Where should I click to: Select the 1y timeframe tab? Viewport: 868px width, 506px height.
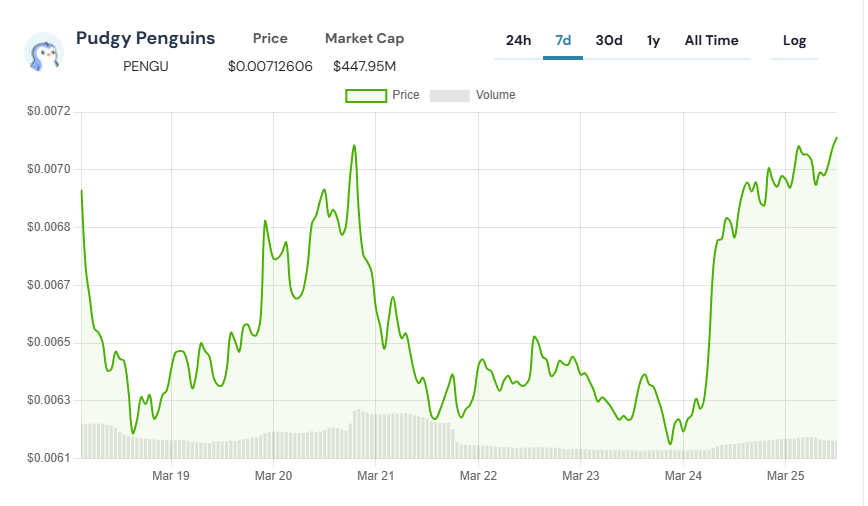coord(653,41)
